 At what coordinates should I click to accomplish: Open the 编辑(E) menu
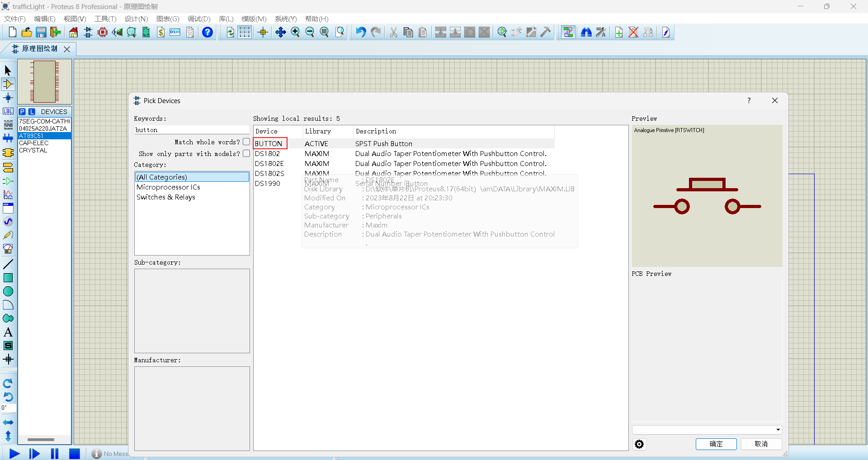pos(45,19)
